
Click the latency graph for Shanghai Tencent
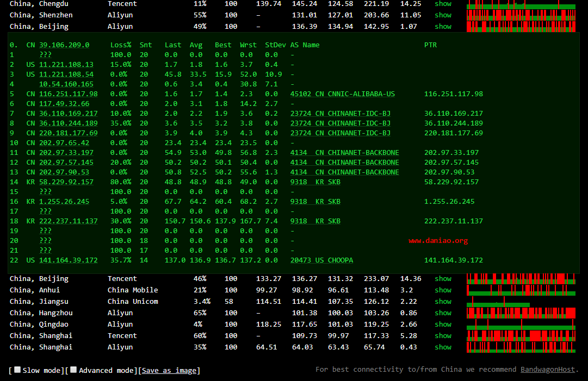(521, 336)
